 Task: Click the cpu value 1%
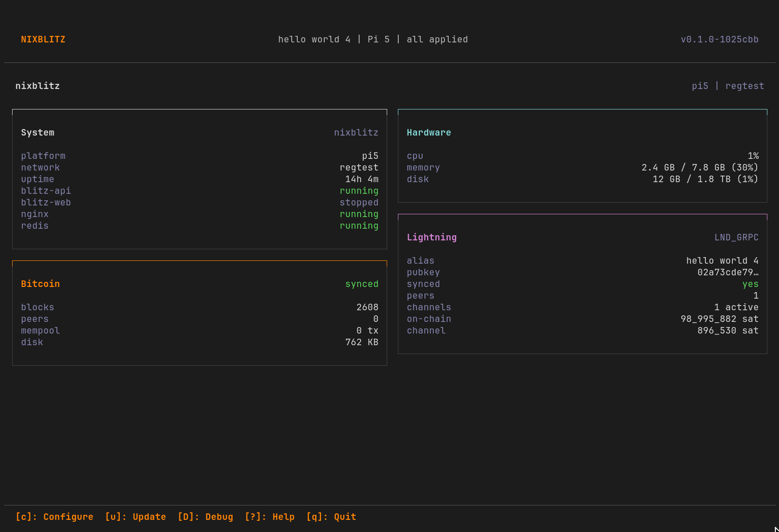753,156
